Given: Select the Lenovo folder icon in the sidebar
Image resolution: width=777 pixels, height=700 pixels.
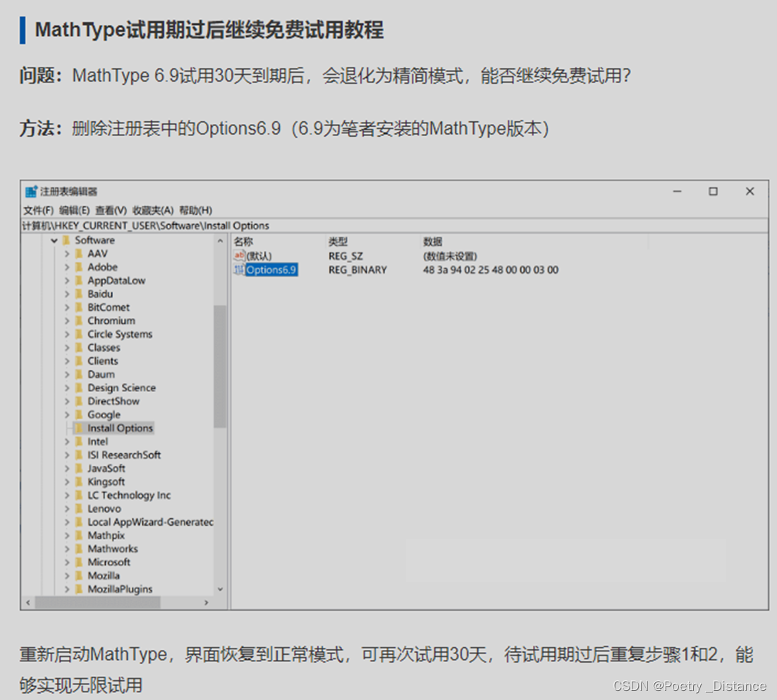Looking at the screenshot, I should (x=79, y=508).
